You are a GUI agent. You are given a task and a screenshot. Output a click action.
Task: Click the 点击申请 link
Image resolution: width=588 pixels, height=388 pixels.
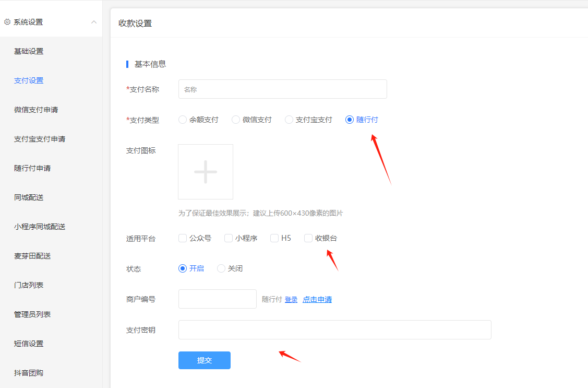(317, 299)
